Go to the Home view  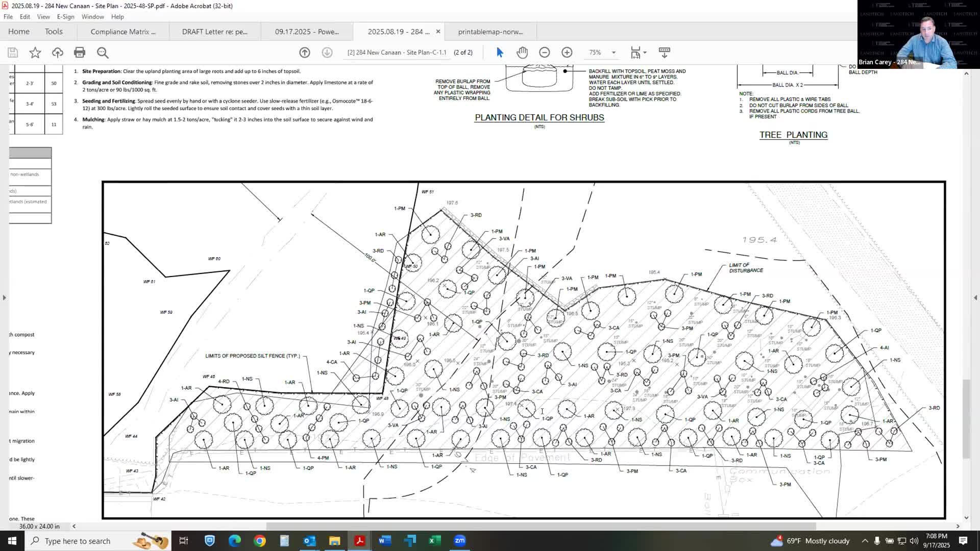19,32
